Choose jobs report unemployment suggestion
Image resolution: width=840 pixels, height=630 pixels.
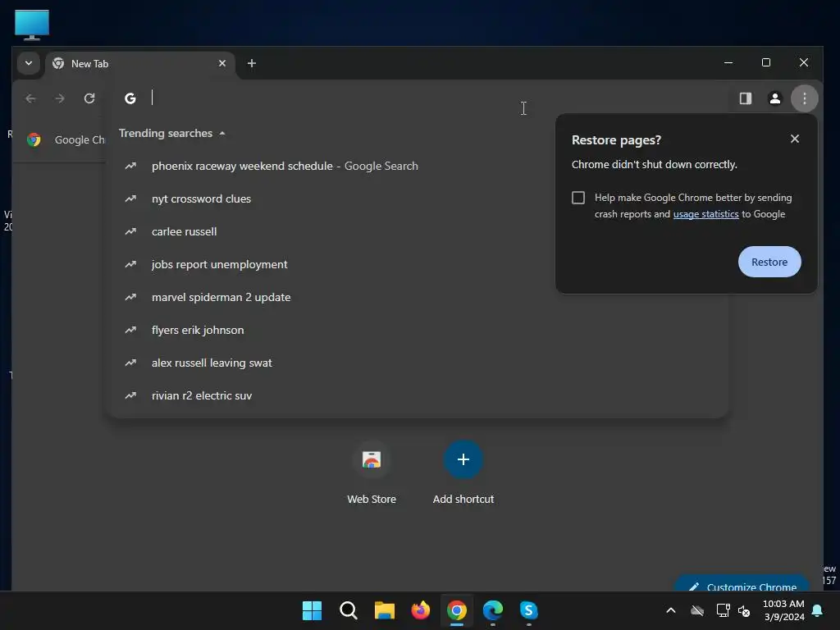click(418, 265)
